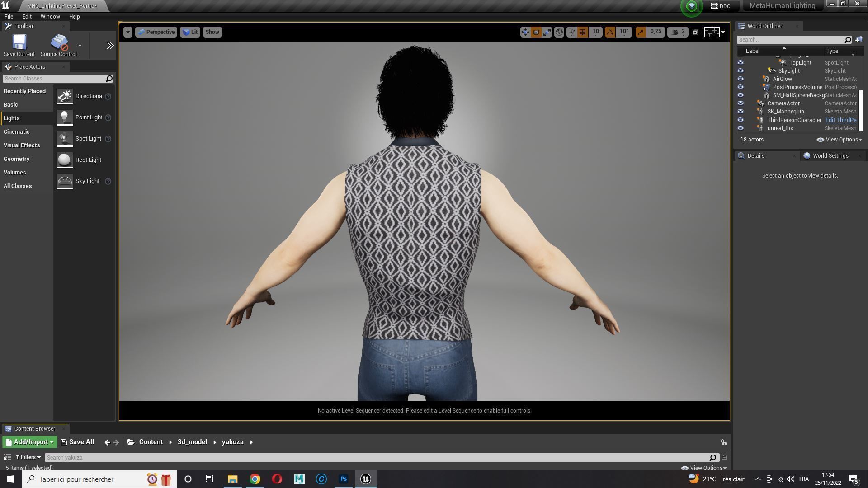Toggle grid snapping on or off
Viewport: 868px width, 488px height.
(583, 32)
